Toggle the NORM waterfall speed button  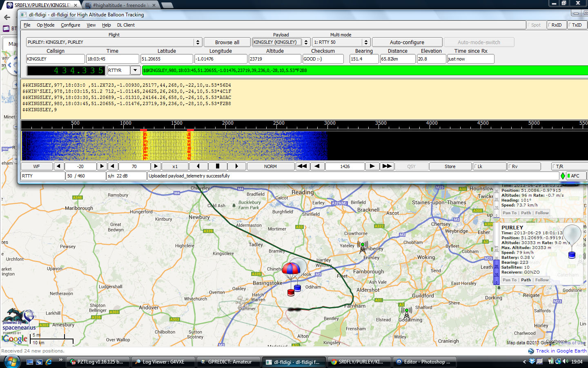click(270, 166)
